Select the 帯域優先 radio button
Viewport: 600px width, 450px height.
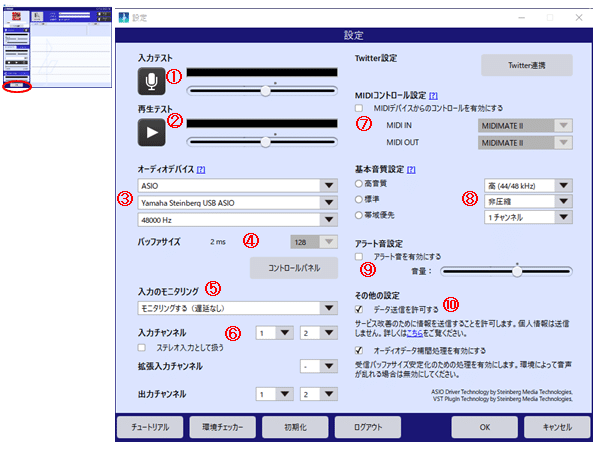(359, 215)
